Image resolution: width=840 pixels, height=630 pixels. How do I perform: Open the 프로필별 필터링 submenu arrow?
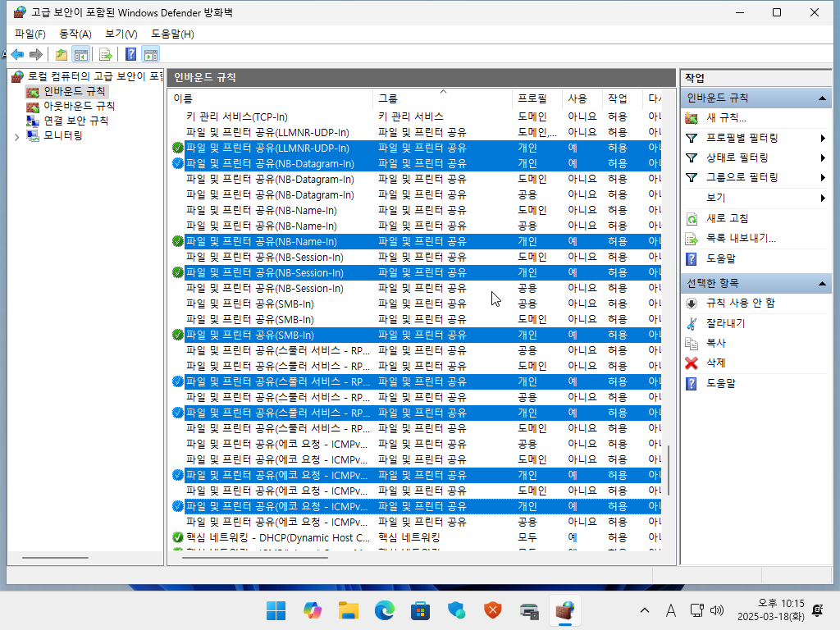tap(822, 138)
